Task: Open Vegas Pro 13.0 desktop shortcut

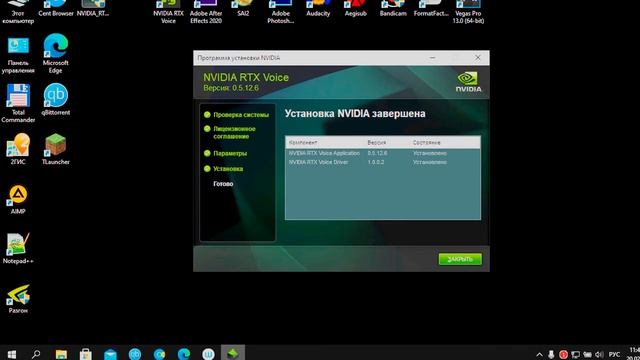Action: (468, 11)
